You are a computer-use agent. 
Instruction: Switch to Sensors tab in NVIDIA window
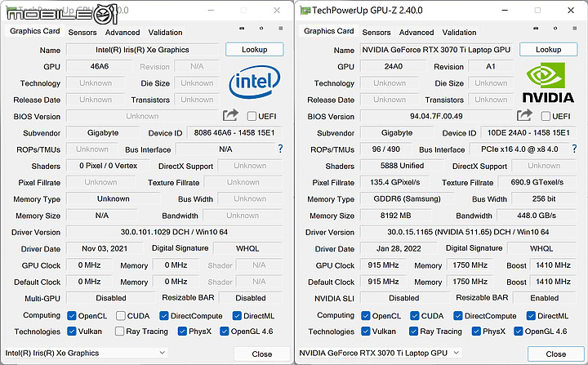[376, 33]
